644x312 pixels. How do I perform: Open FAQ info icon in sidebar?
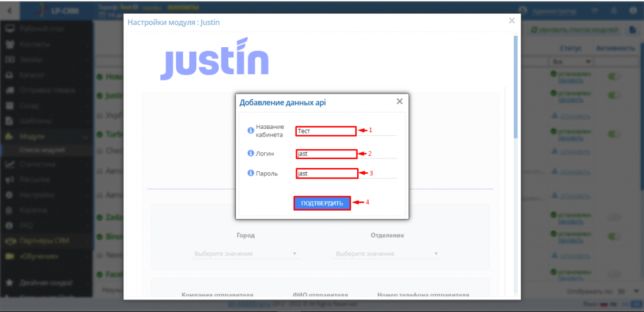coord(10,225)
